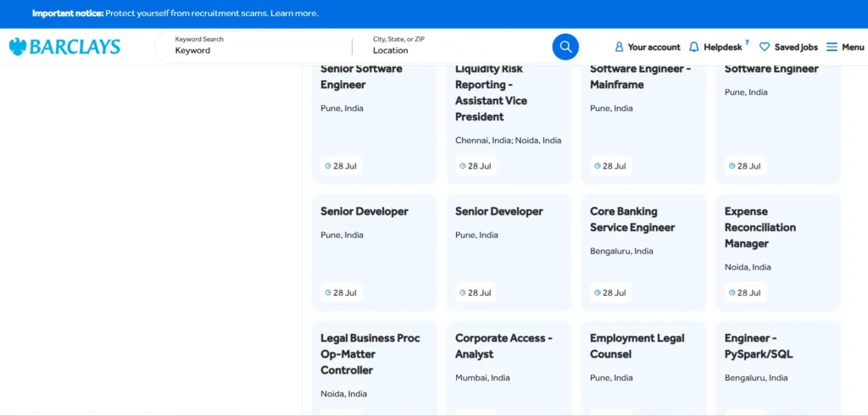
Task: Click '28 Jul' date on Expense Reconciliation Manager card
Action: click(x=749, y=292)
